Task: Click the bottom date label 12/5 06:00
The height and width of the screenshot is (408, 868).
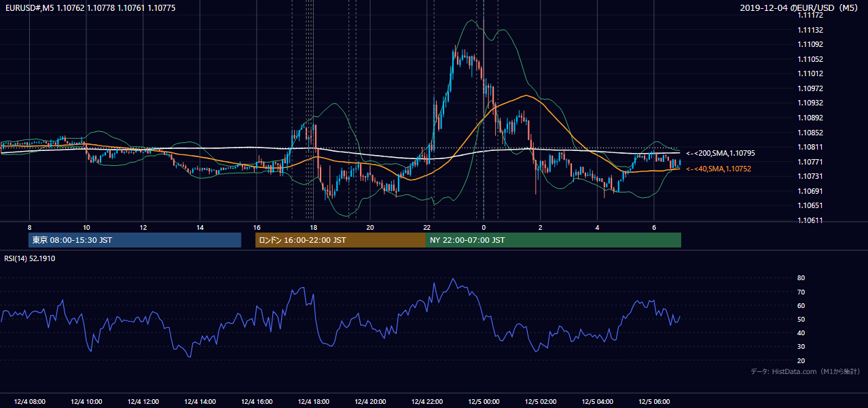Action: tap(654, 402)
